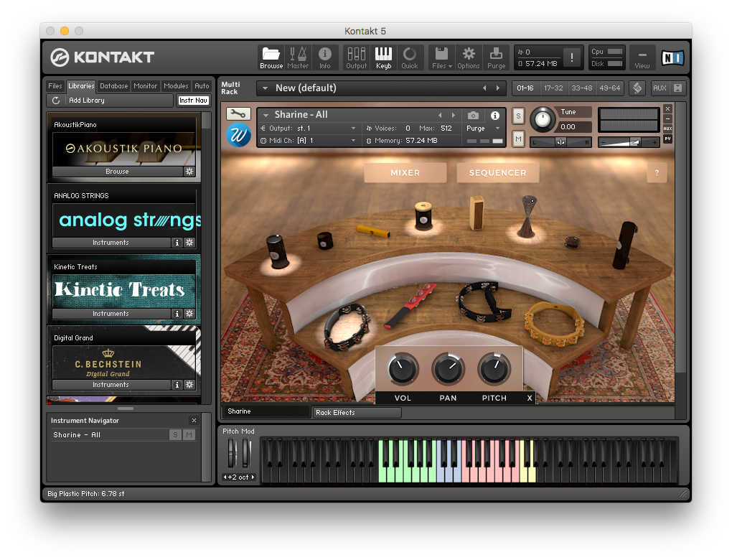Load previous instrument arrow in header
Viewport: 732px width, 560px height.
tap(440, 115)
